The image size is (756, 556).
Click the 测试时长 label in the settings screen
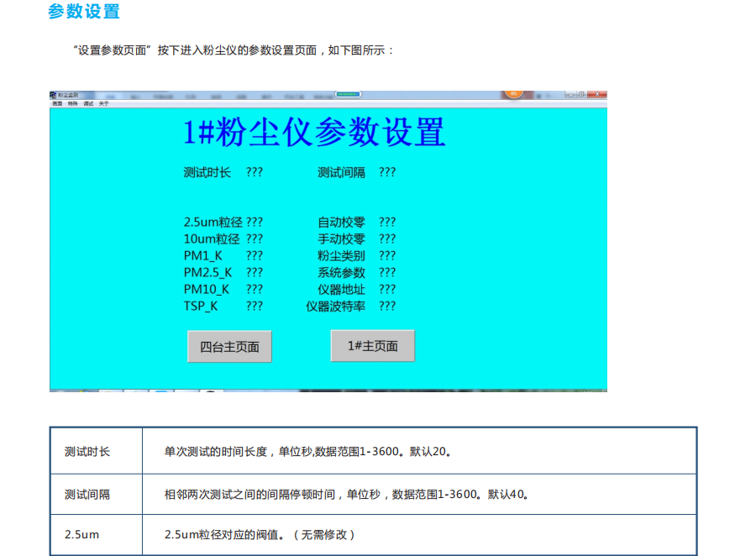[x=207, y=172]
